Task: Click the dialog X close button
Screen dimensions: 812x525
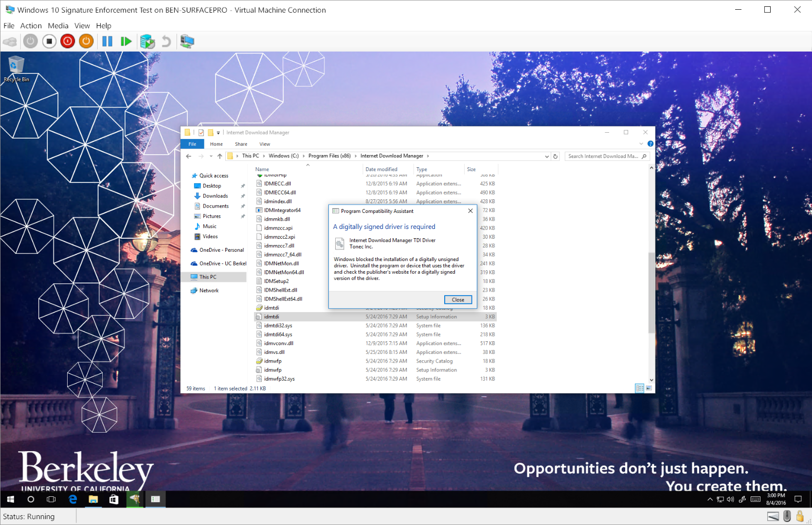Action: click(x=470, y=211)
